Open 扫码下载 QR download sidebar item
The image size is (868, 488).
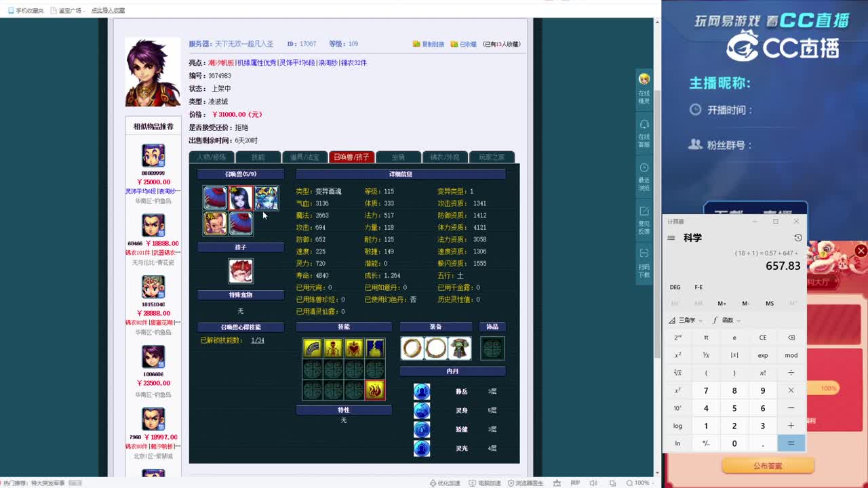click(x=644, y=263)
